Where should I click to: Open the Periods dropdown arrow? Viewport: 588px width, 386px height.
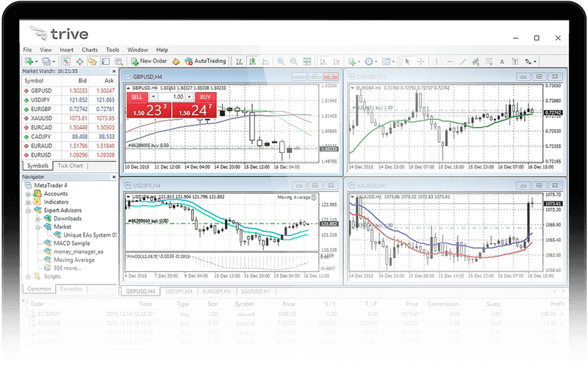tap(376, 62)
